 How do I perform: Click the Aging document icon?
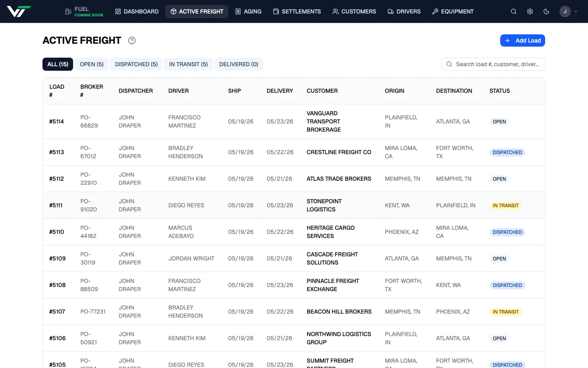coord(238,11)
